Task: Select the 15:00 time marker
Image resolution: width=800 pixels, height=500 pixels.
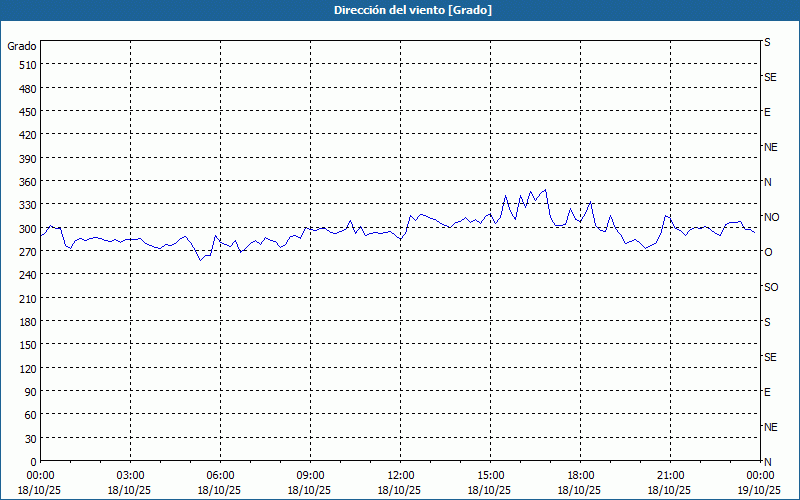Action: click(x=490, y=475)
